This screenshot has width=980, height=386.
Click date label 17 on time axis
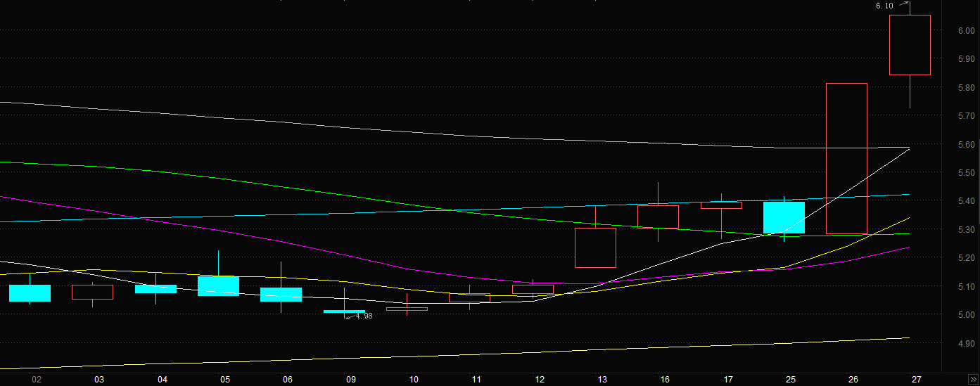click(728, 380)
